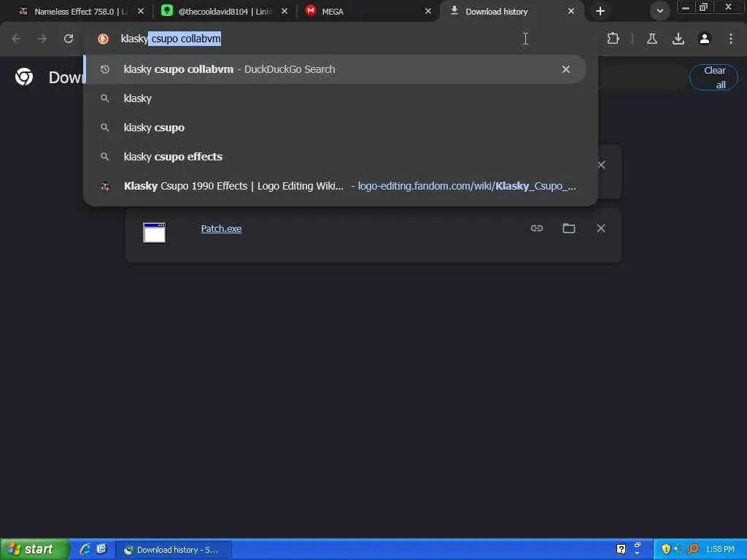Click the Clear all button
Viewport: 747px width, 560px height.
[x=713, y=77]
